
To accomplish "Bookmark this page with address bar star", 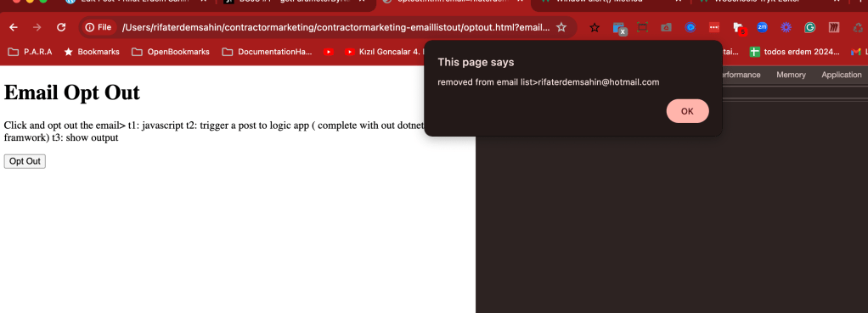I will 561,27.
